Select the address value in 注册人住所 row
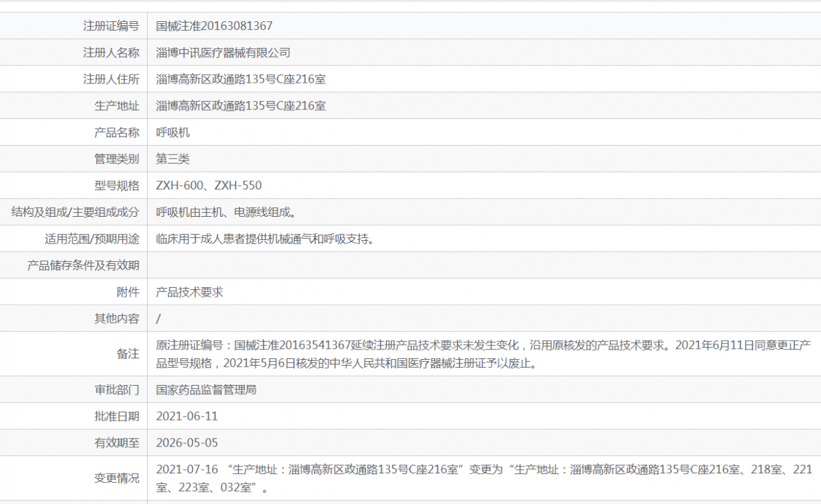 click(241, 79)
